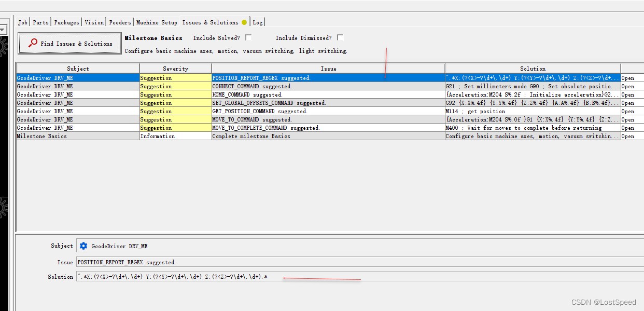This screenshot has width=644, height=311.
Task: Open the Vision tab
Action: click(94, 22)
